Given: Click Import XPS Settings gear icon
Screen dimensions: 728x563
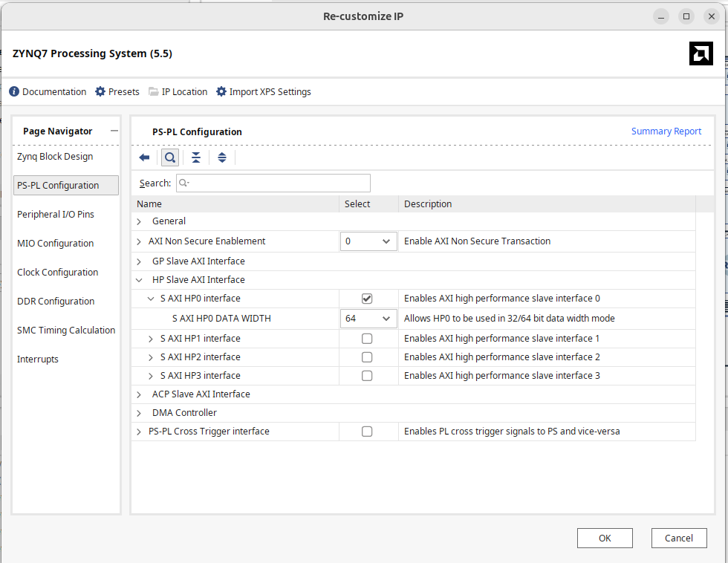Looking at the screenshot, I should point(221,92).
